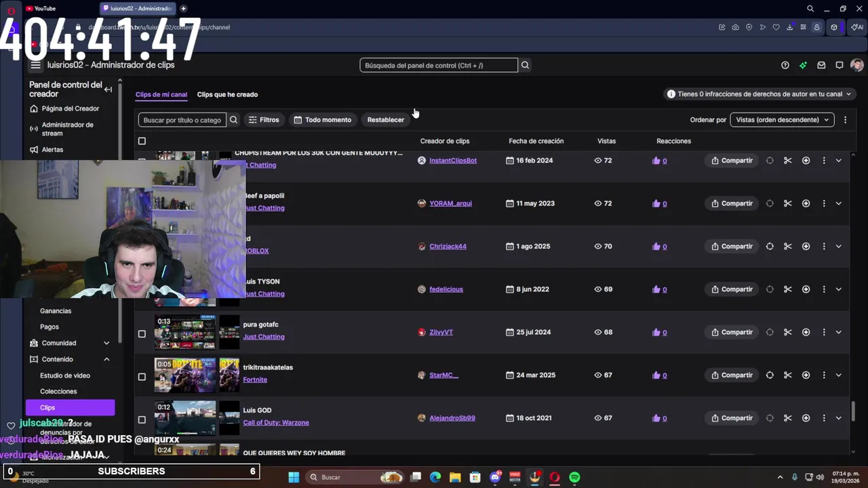This screenshot has width=868, height=488.
Task: Toggle the select-all clips header checkbox
Action: click(x=142, y=141)
